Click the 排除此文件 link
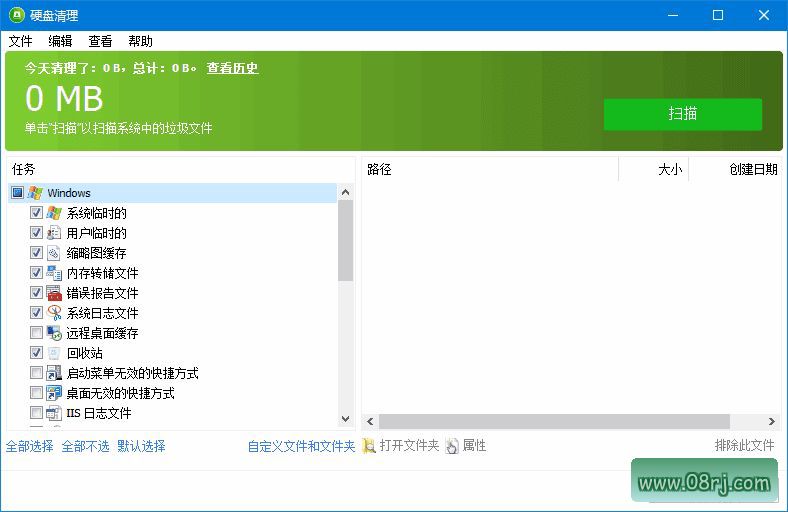This screenshot has width=788, height=512. 745,445
